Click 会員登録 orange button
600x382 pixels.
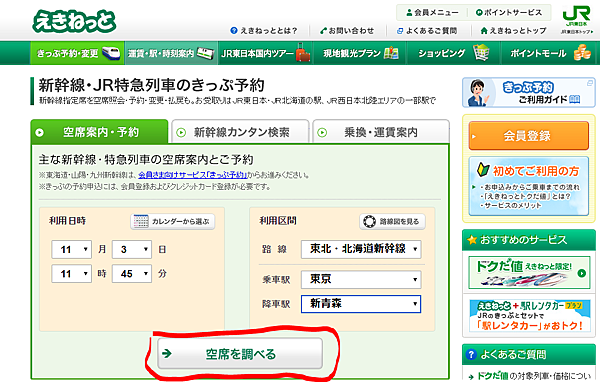tap(528, 135)
